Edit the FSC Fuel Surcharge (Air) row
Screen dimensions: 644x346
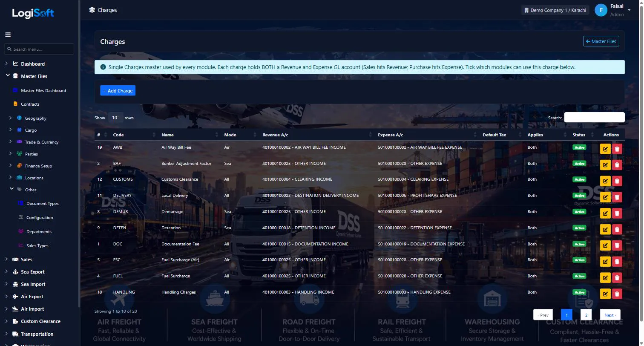(x=605, y=261)
